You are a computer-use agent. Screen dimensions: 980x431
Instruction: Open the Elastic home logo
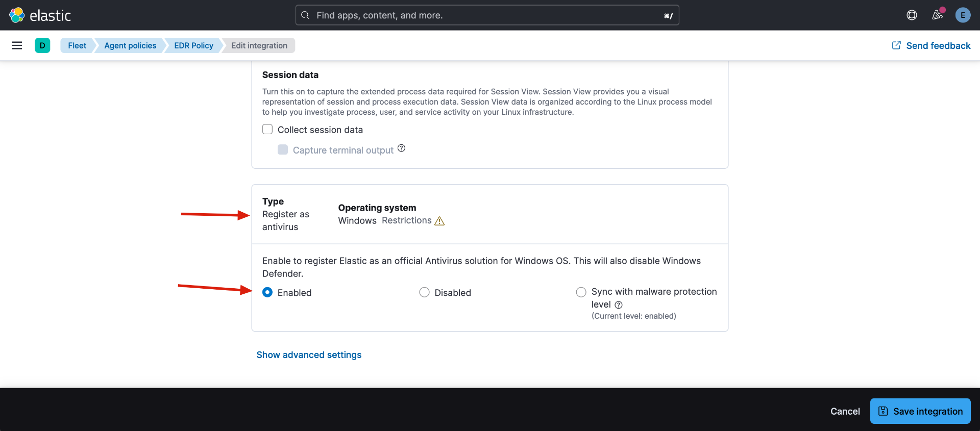[x=40, y=15]
